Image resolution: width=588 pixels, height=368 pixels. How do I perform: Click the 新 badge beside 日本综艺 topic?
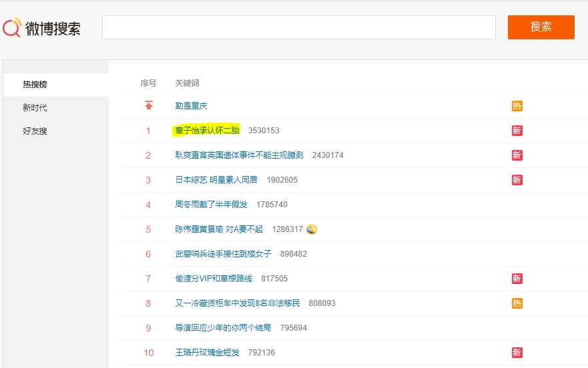click(517, 180)
